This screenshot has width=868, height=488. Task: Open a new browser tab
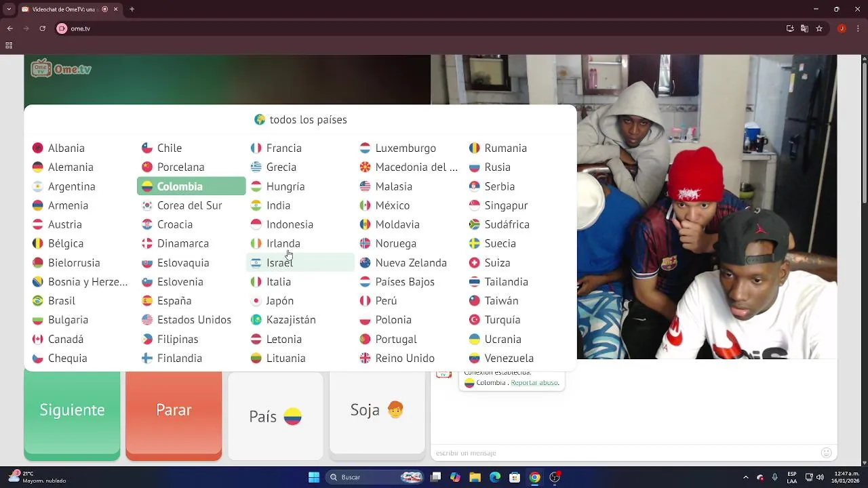pyautogui.click(x=132, y=9)
